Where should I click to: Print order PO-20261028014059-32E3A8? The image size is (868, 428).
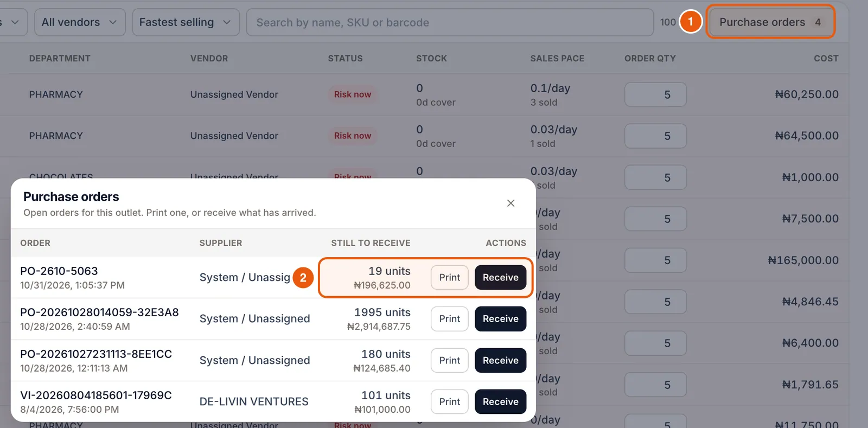450,319
